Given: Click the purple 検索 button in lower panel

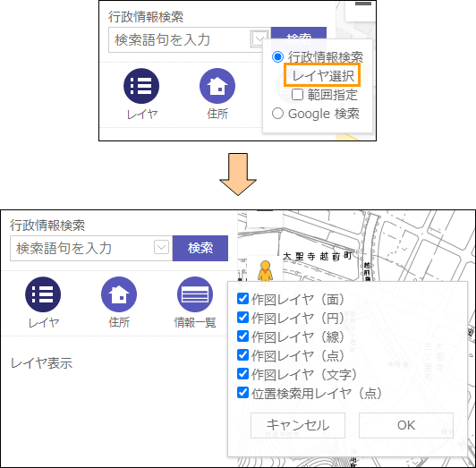Looking at the screenshot, I should (x=200, y=248).
